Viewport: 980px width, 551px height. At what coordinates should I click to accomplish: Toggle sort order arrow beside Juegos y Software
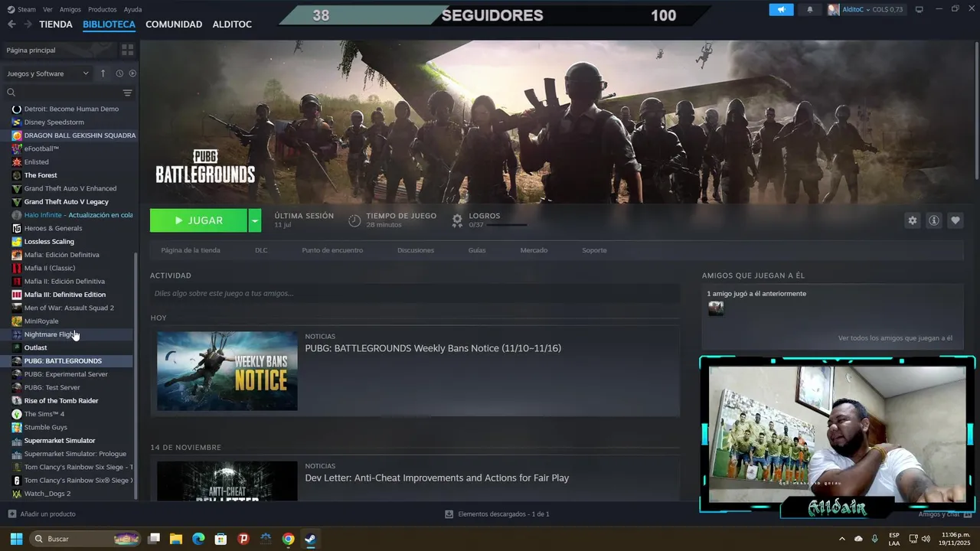pyautogui.click(x=103, y=73)
